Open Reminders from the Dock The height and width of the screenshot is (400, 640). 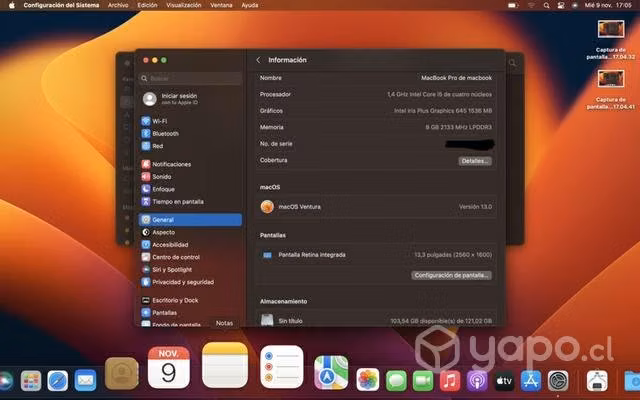coord(282,367)
